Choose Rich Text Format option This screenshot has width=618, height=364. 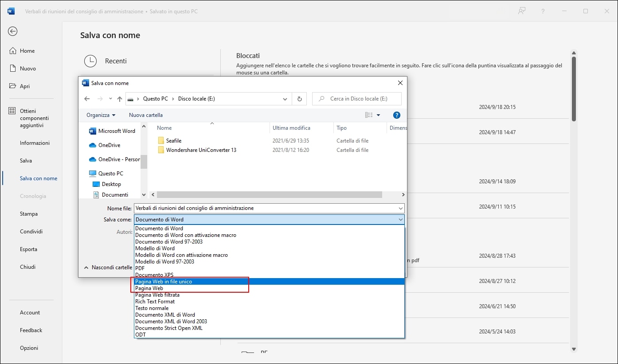(x=269, y=302)
